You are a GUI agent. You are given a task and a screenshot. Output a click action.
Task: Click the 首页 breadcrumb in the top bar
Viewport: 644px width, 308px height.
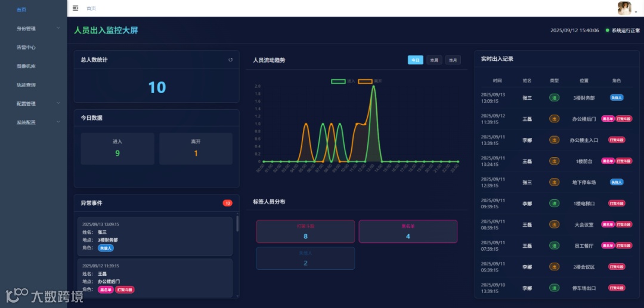[x=91, y=8]
